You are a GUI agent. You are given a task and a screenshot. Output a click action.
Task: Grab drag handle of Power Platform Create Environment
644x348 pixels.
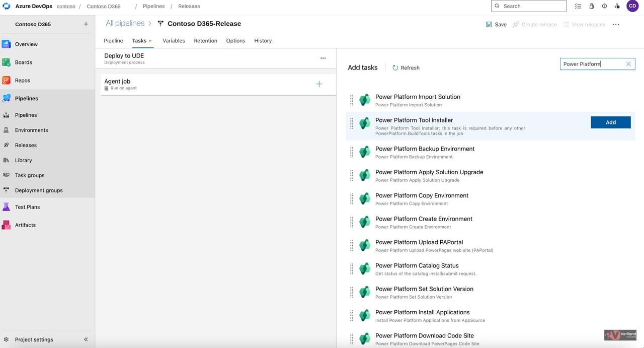(x=352, y=222)
